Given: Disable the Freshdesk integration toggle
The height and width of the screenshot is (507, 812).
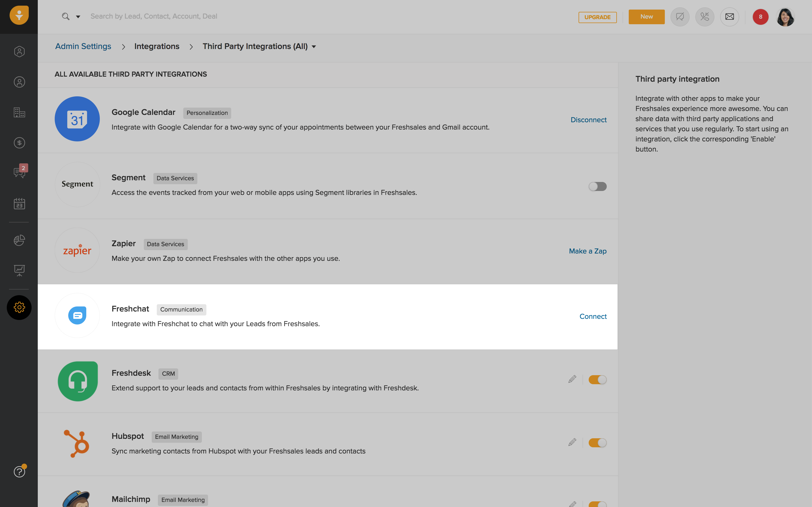Looking at the screenshot, I should click(x=598, y=379).
